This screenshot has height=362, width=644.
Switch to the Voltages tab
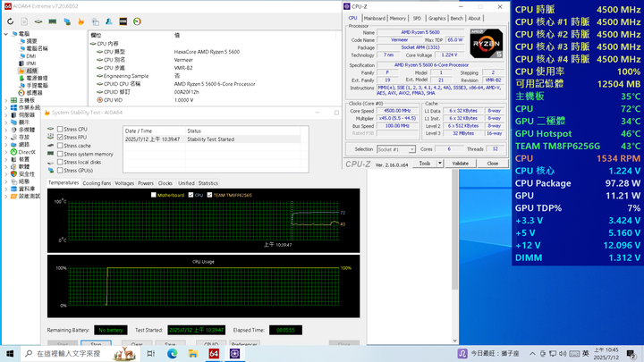(x=124, y=183)
